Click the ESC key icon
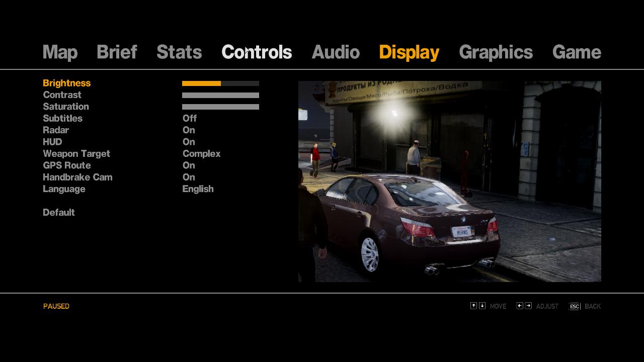Viewport: 644px width, 362px height. click(575, 306)
